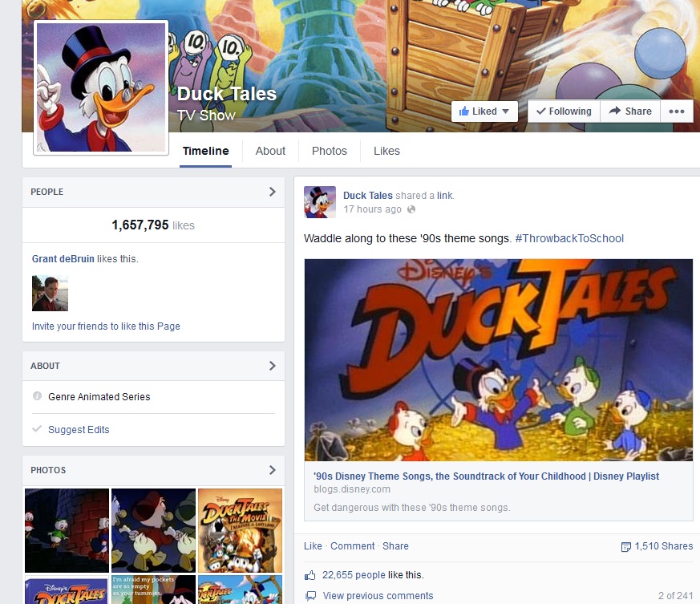Switch to the About tab

(x=270, y=151)
